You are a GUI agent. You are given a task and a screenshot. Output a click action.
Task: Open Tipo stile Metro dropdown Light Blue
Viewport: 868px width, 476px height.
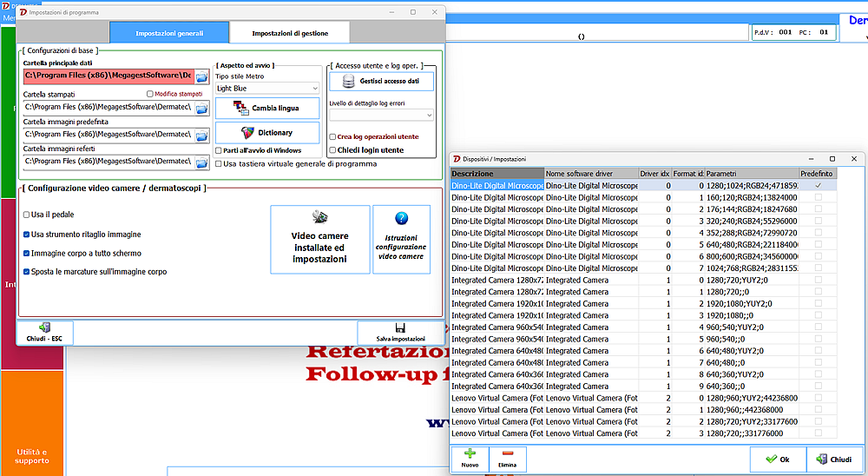pyautogui.click(x=267, y=88)
